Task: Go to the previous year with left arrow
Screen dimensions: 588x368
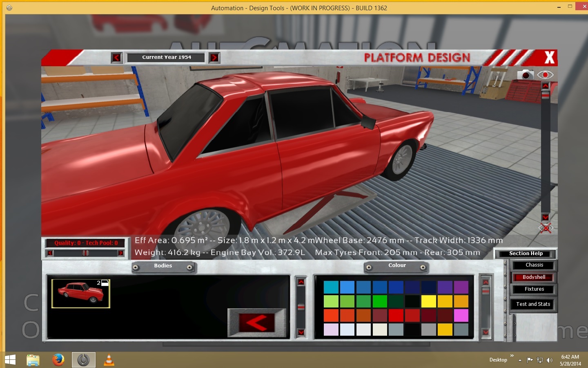Action: point(117,58)
